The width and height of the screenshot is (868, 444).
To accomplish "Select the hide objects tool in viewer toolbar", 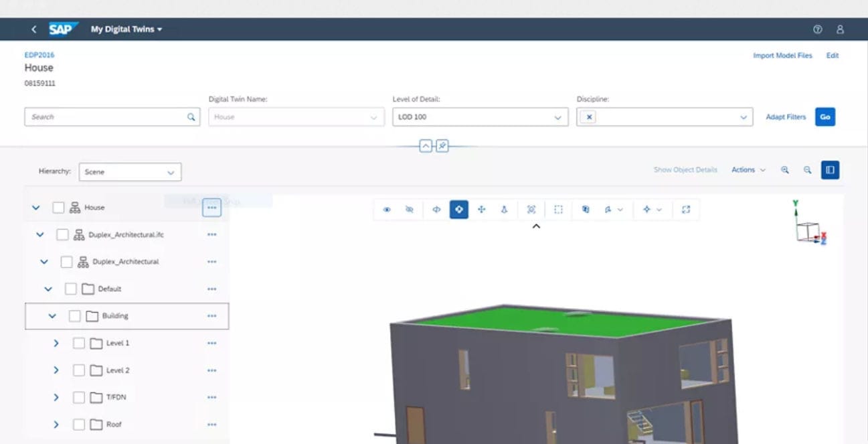I will 410,209.
